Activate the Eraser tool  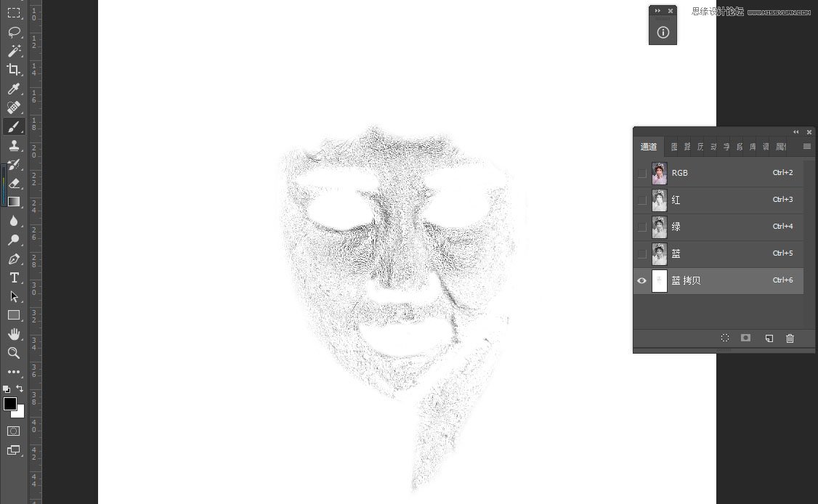click(14, 183)
